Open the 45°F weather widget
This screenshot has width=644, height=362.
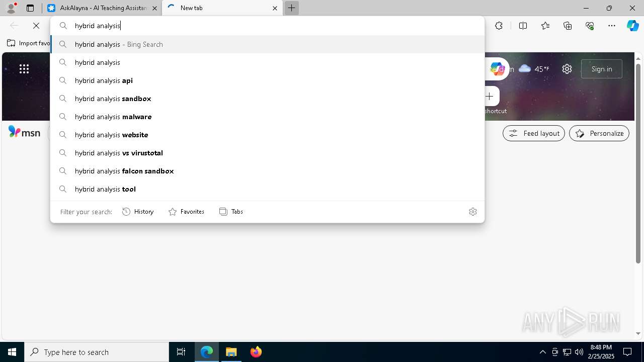(x=534, y=69)
